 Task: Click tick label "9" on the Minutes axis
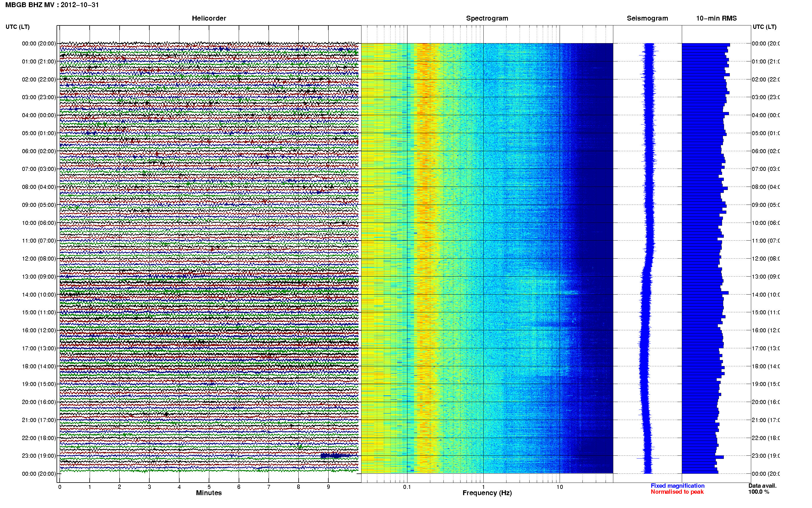pos(328,487)
